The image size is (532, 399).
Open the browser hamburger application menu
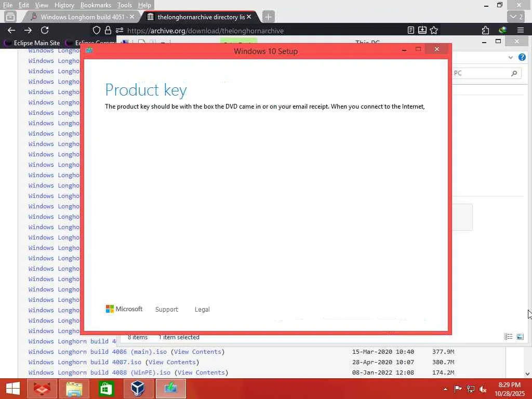coord(521,30)
